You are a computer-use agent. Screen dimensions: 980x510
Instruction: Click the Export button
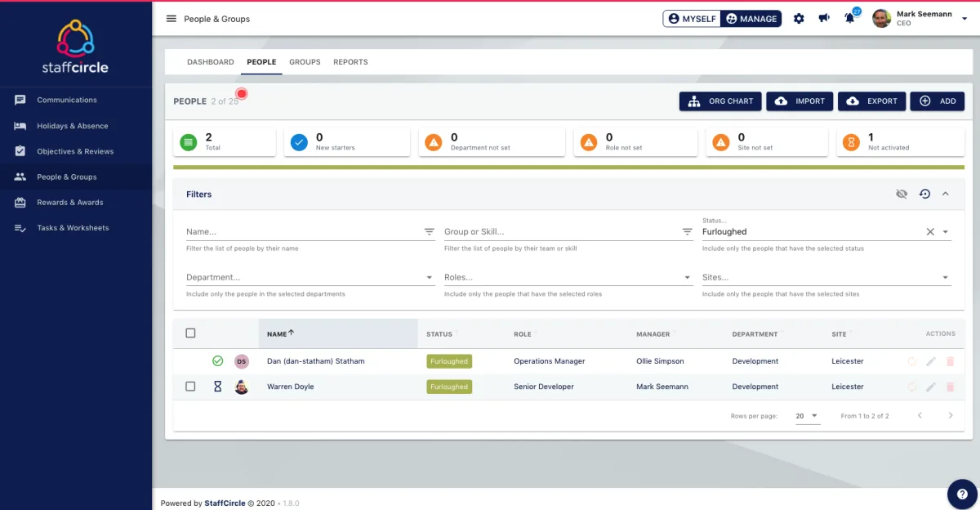[872, 101]
